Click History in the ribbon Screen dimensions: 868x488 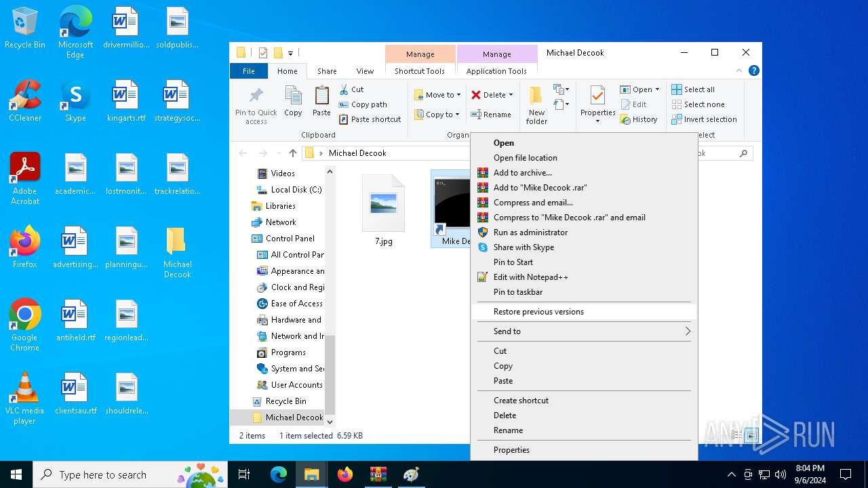(x=639, y=119)
